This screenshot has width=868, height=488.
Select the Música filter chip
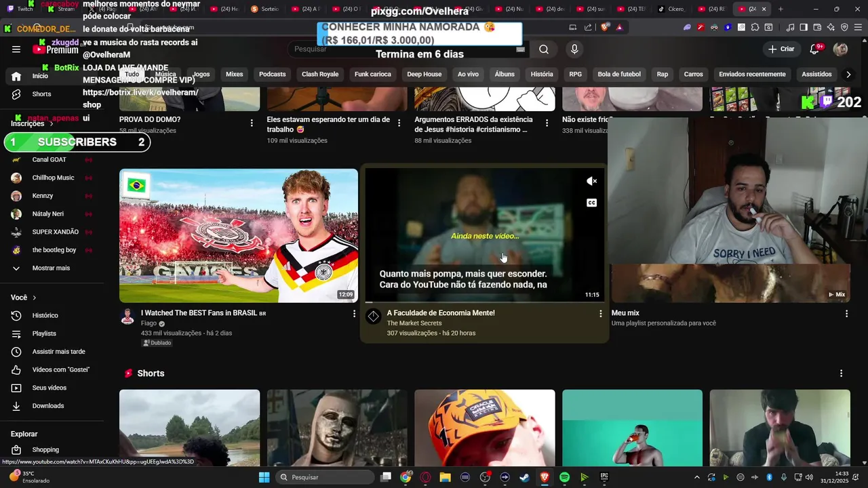(x=165, y=74)
